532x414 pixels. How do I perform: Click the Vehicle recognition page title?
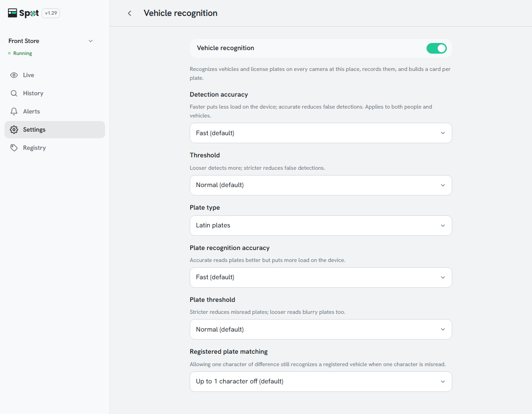click(180, 13)
